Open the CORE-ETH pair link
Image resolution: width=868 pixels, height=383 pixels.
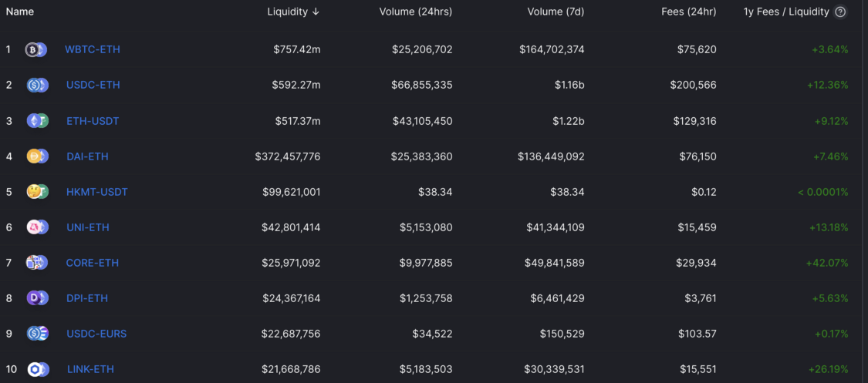pyautogui.click(x=93, y=263)
